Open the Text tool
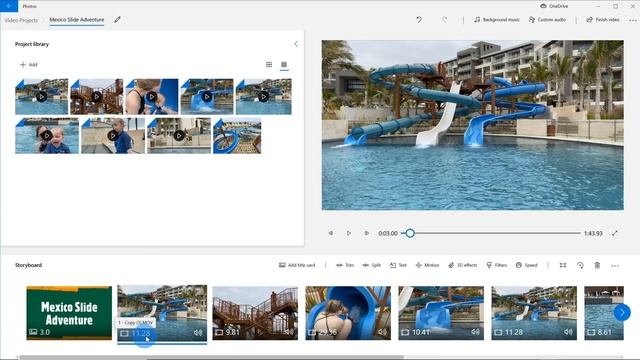640x360 pixels. coord(398,265)
